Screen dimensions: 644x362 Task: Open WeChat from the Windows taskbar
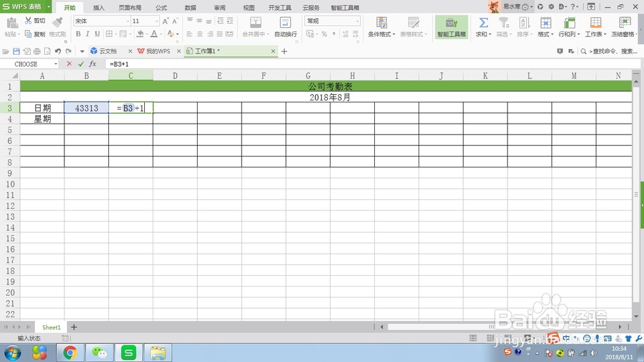99,352
